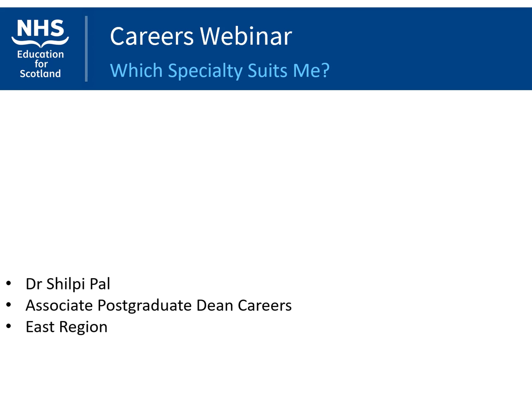532x399 pixels.
Task: Click the word Education under the NHS logo
Action: (x=40, y=54)
